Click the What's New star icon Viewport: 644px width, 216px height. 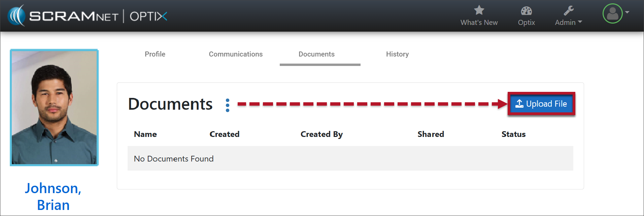click(479, 10)
